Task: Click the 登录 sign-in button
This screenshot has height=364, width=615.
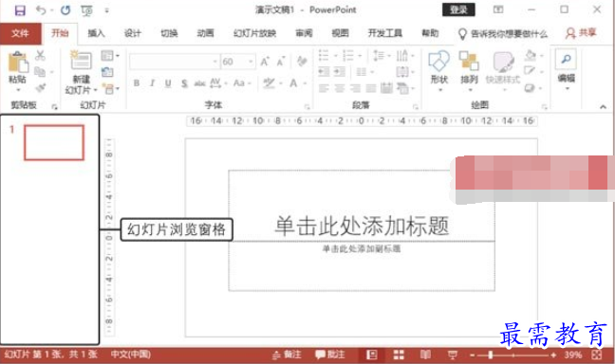Action: tap(458, 9)
